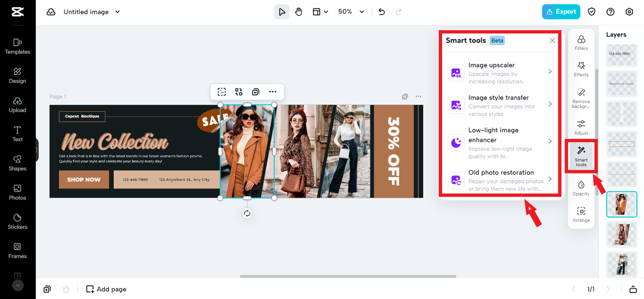Click the 30% OFF text on canvas
The width and height of the screenshot is (644, 299).
(x=393, y=151)
